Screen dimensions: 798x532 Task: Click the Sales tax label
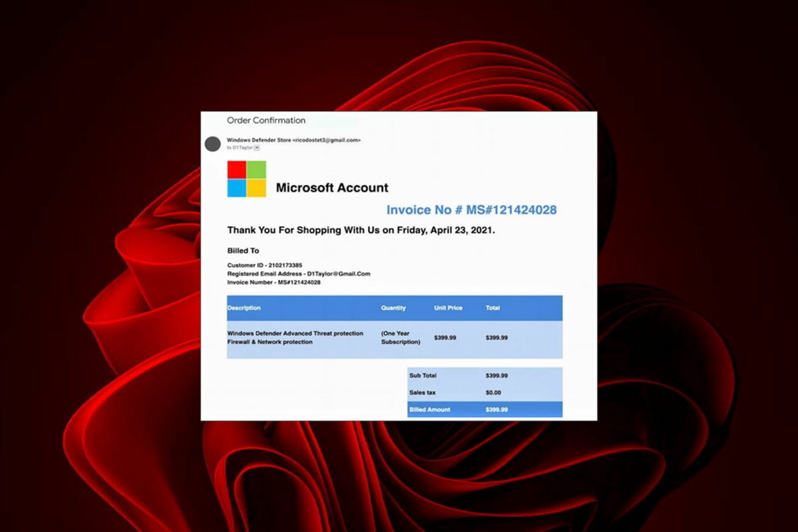click(422, 392)
